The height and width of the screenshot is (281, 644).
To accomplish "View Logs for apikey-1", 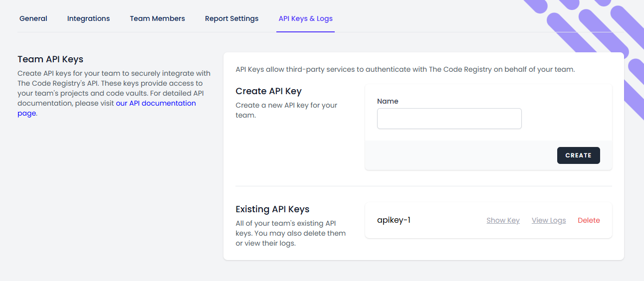I will (x=549, y=220).
